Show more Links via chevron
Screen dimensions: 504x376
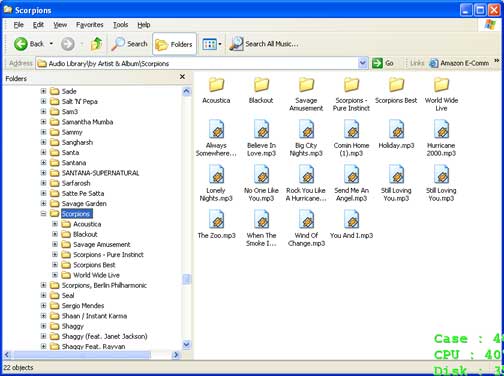497,61
